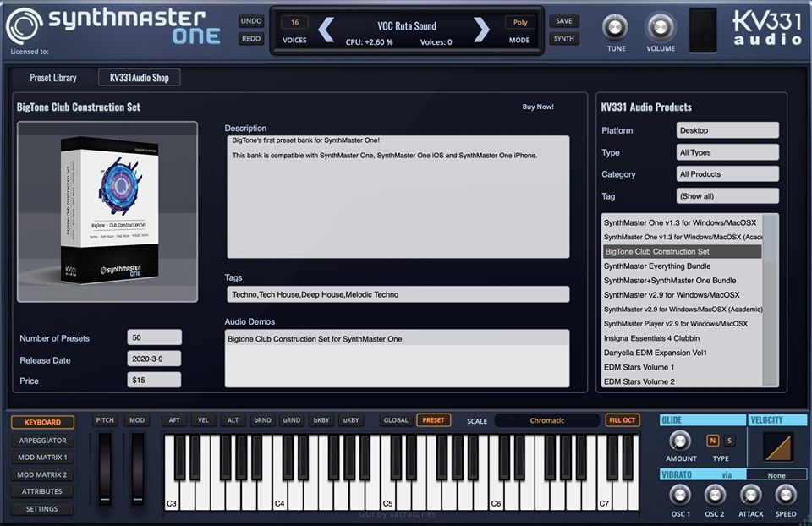Open the ATTRIBUTES page
This screenshot has width=812, height=526.
coord(42,491)
